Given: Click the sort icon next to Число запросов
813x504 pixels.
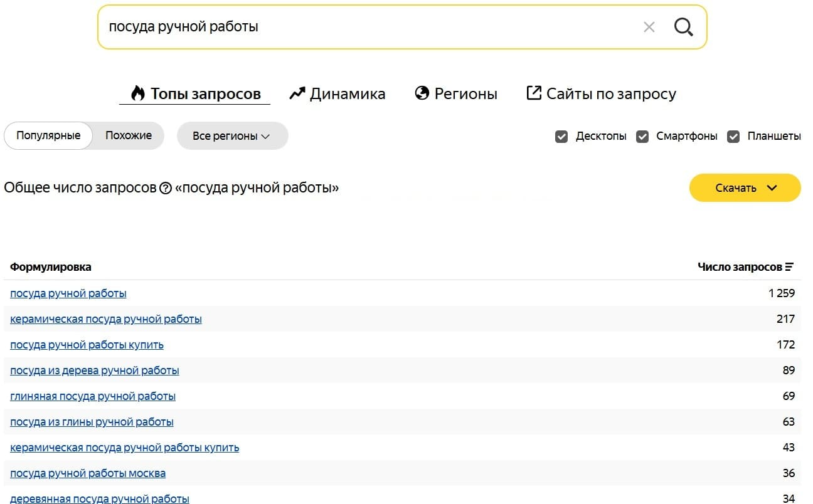Looking at the screenshot, I should (789, 267).
